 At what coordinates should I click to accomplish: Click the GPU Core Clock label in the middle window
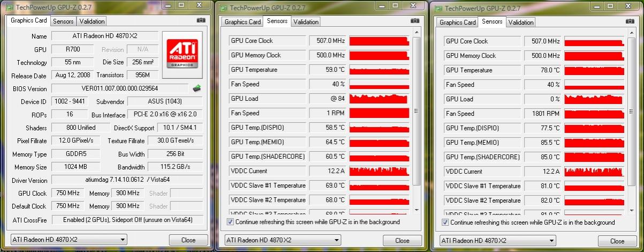click(267, 41)
